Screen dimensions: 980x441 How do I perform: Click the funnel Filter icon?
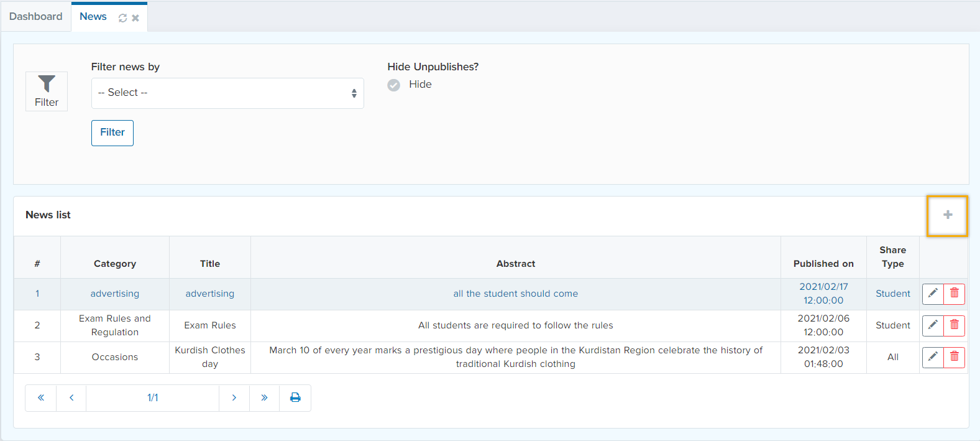[47, 91]
